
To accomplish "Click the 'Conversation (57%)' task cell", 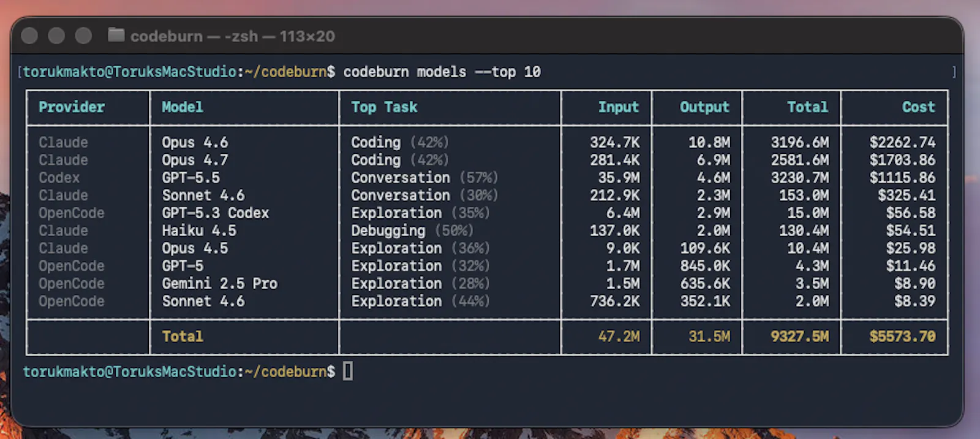I will pyautogui.click(x=424, y=178).
